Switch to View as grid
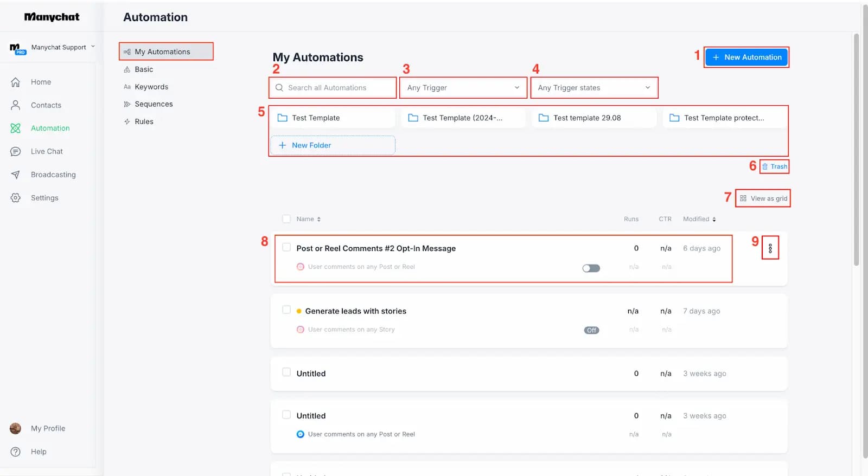Image resolution: width=868 pixels, height=476 pixels. pos(763,198)
